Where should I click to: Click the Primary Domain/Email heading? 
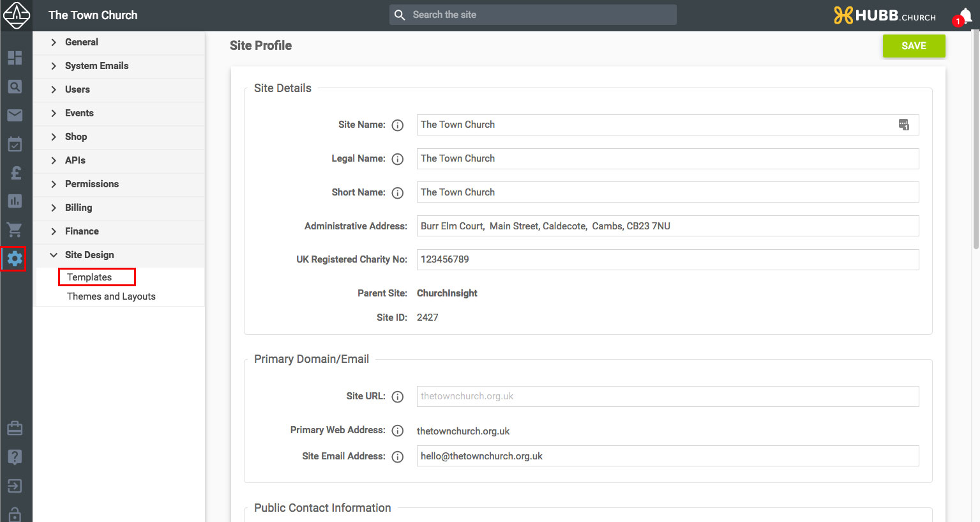[x=312, y=359]
